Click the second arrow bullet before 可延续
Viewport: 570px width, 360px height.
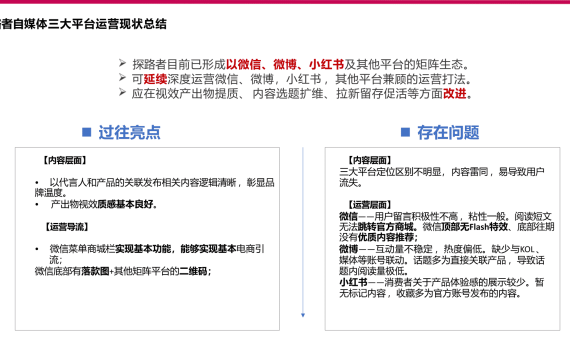(x=122, y=78)
